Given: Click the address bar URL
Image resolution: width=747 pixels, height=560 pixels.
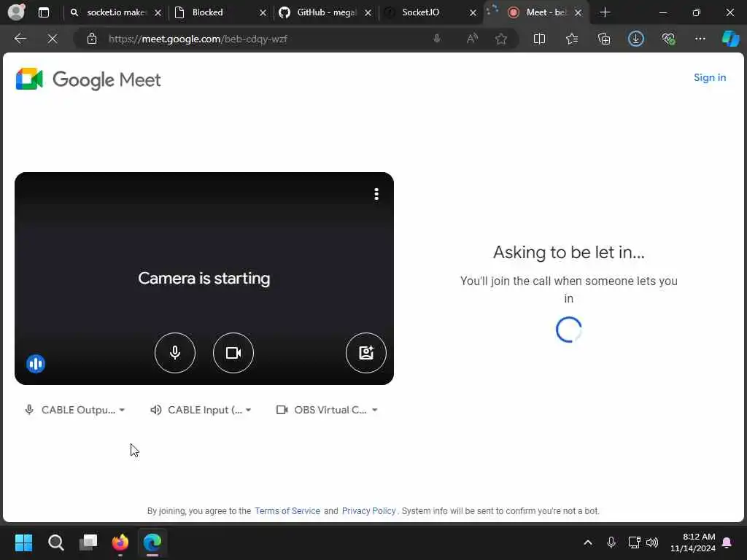Looking at the screenshot, I should tap(197, 39).
